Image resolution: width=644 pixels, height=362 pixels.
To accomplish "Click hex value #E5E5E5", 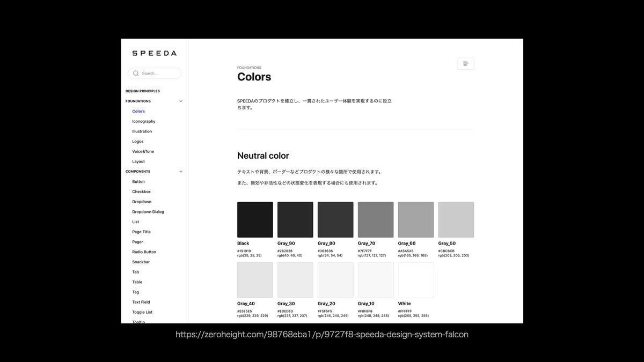I will (244, 311).
